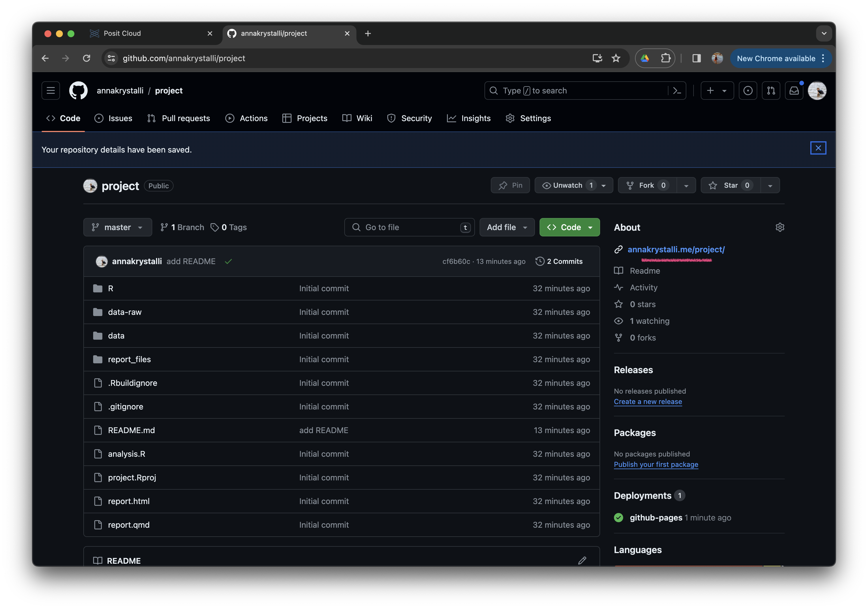868x609 pixels.
Task: Fork the project repository
Action: pos(647,185)
